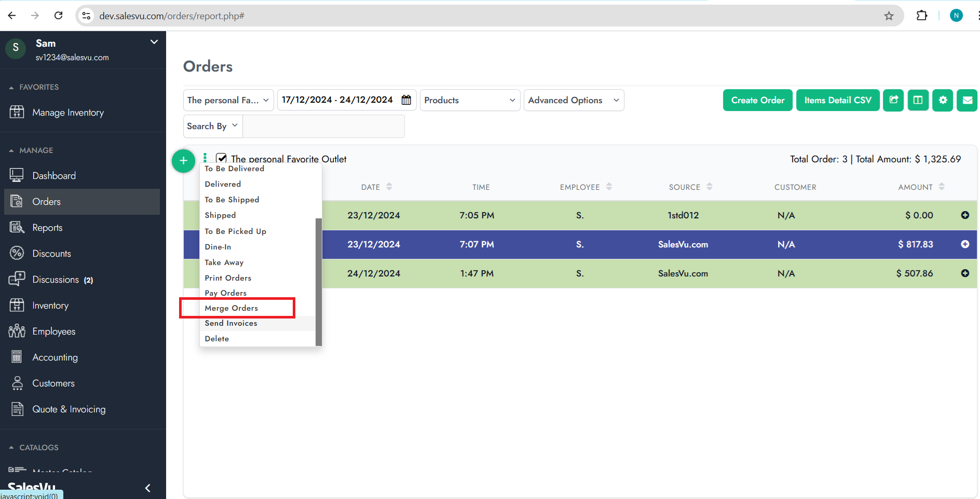Viewport: 980px width, 499px height.
Task: Download the Items Detail CSV
Action: (x=837, y=100)
